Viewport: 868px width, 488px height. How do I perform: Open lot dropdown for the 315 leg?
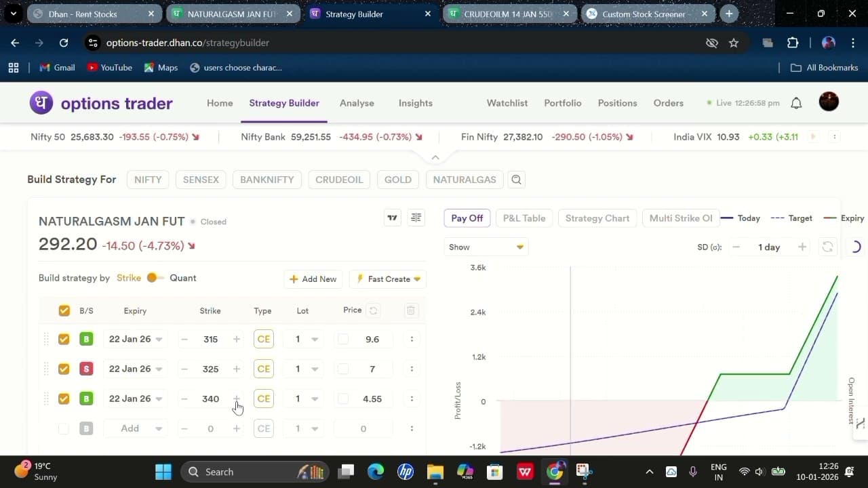[x=305, y=339]
